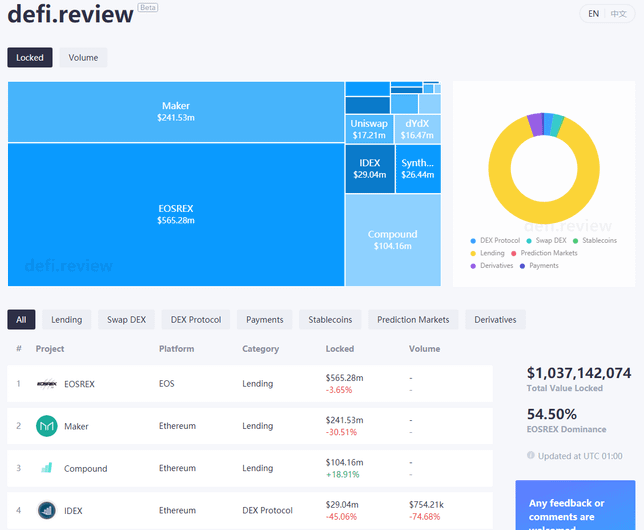Filter projects by Lending category
The image size is (644, 530).
(x=67, y=320)
